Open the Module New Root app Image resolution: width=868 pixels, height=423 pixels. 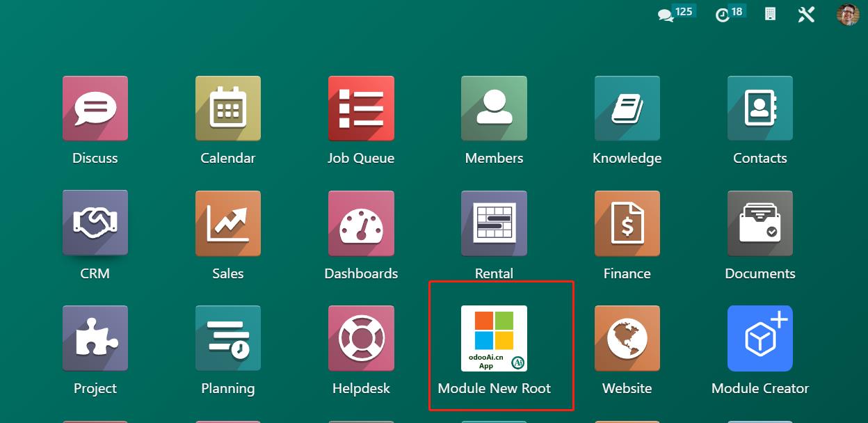coord(494,338)
